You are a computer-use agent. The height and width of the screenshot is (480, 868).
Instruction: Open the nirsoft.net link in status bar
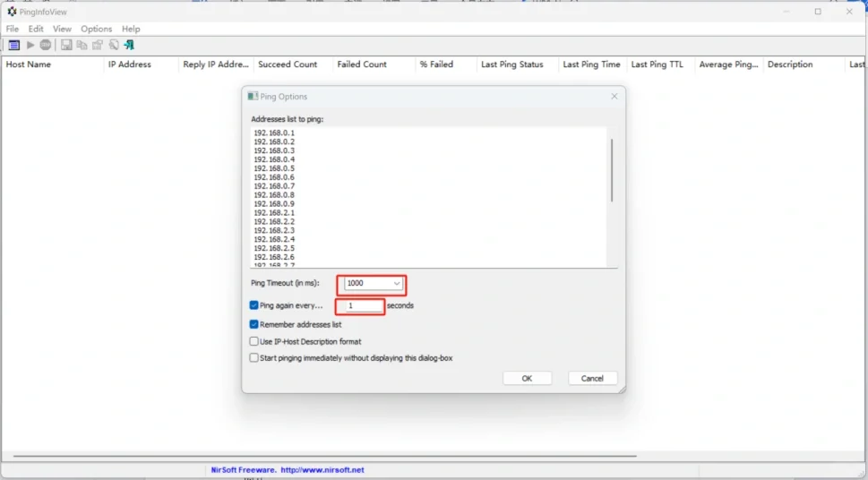322,470
